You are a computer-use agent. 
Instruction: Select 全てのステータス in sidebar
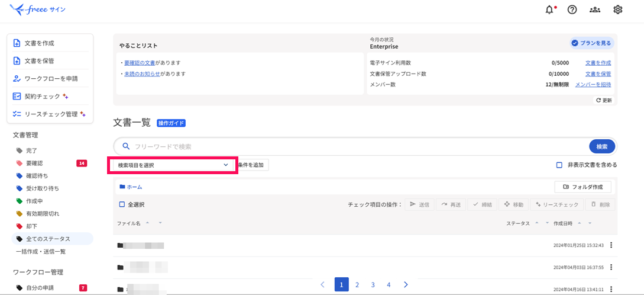tap(53, 239)
